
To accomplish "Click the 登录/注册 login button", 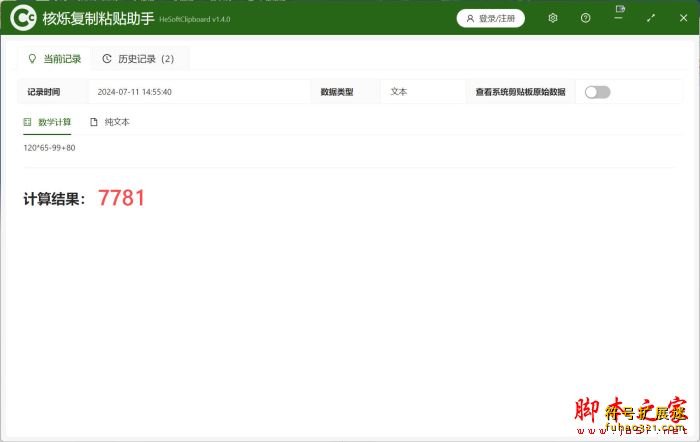I will [x=491, y=18].
